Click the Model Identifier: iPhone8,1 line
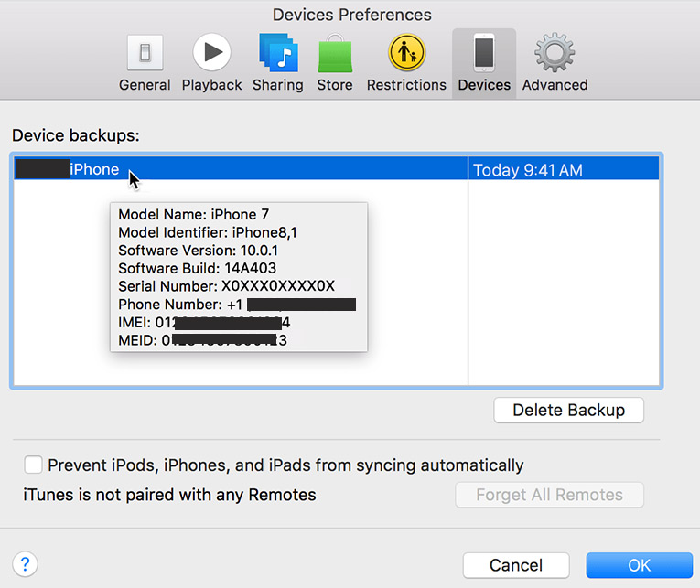 point(208,232)
